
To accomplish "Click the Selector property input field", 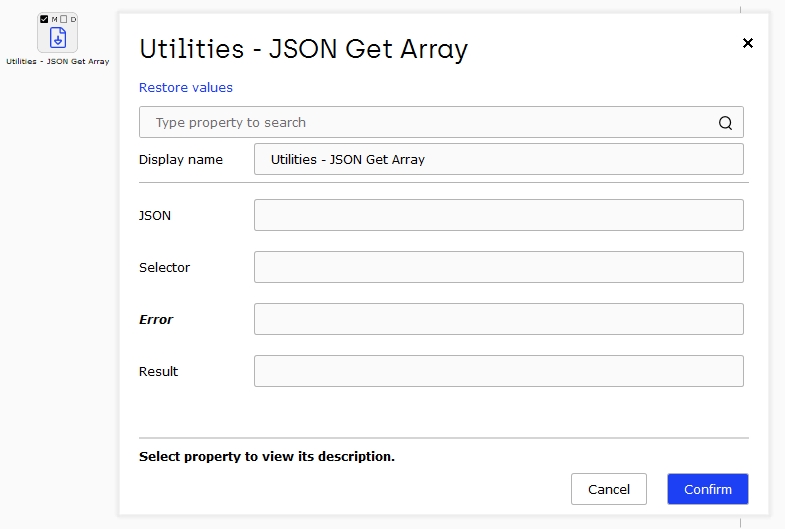I will pyautogui.click(x=499, y=267).
